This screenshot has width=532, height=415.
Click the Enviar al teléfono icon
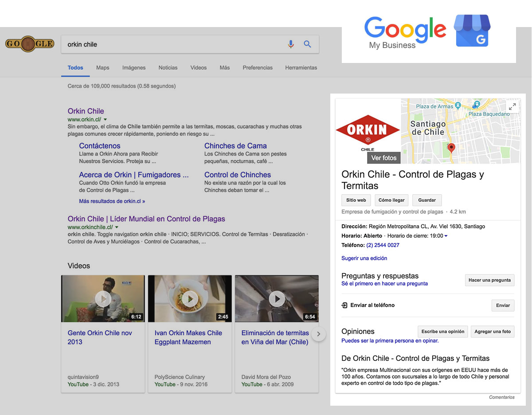point(344,305)
